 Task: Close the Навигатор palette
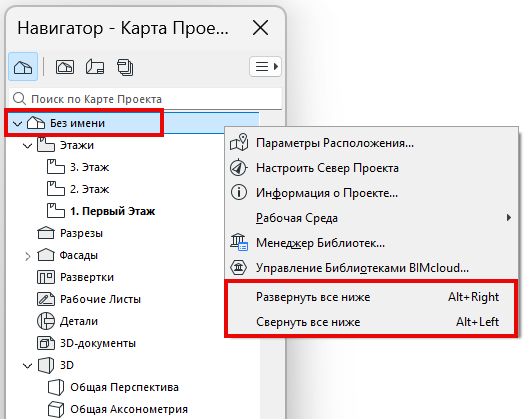[261, 27]
